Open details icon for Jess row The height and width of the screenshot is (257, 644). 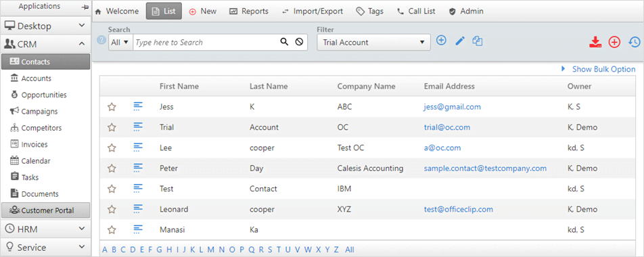point(138,107)
